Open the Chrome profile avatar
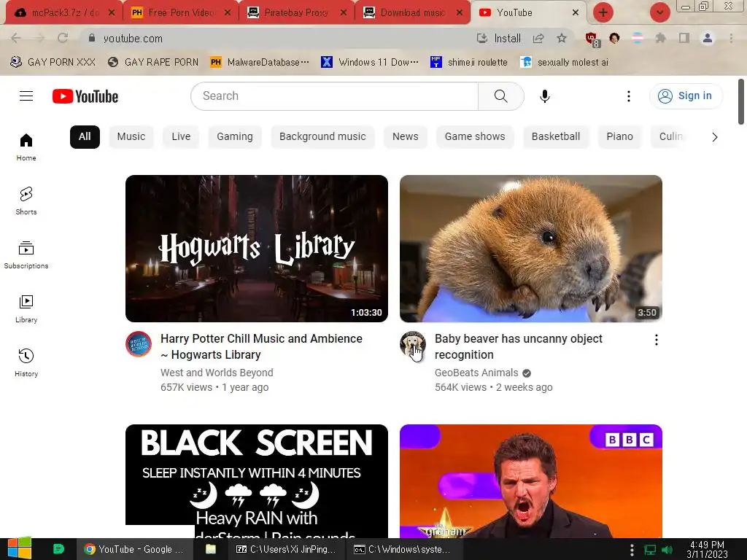This screenshot has height=560, width=747. 708,38
